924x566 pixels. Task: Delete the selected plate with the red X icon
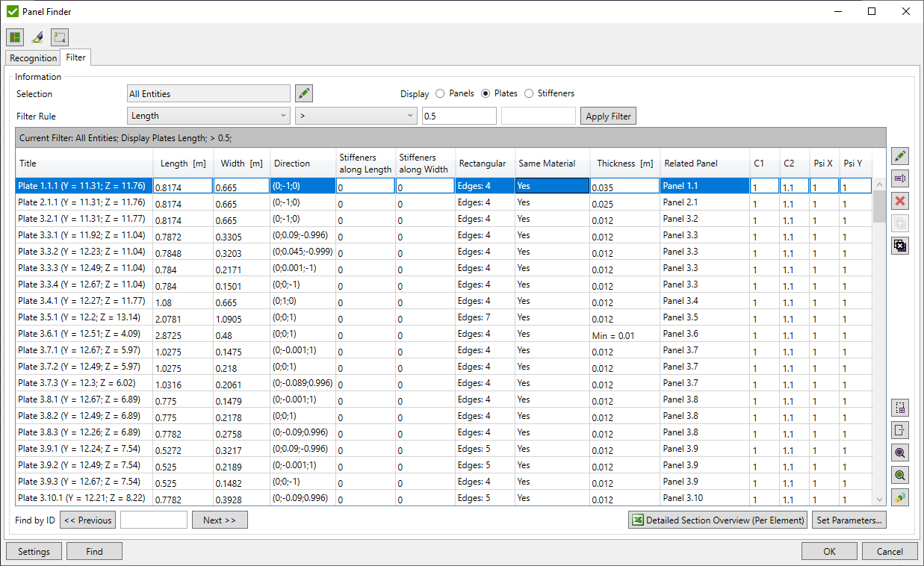tap(900, 200)
